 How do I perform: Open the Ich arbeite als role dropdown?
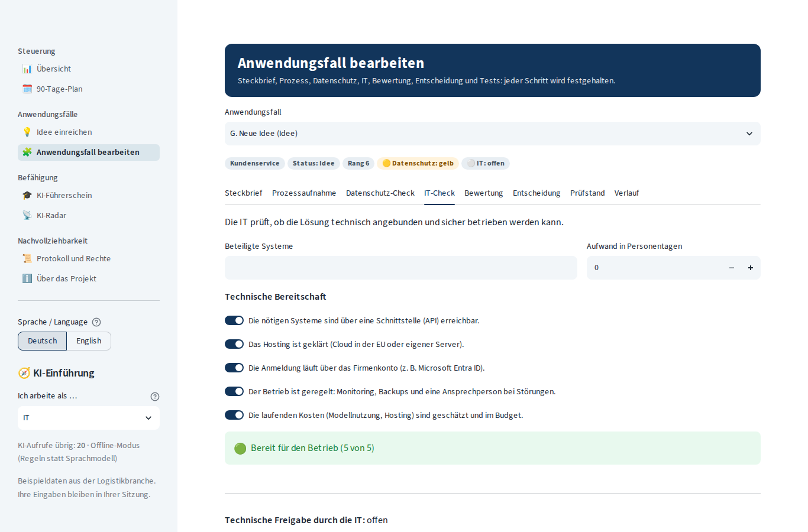89,418
